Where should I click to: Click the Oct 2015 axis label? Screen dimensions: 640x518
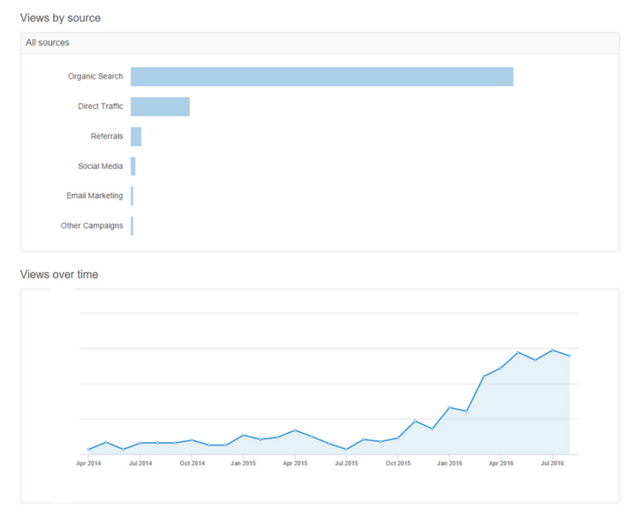[398, 463]
